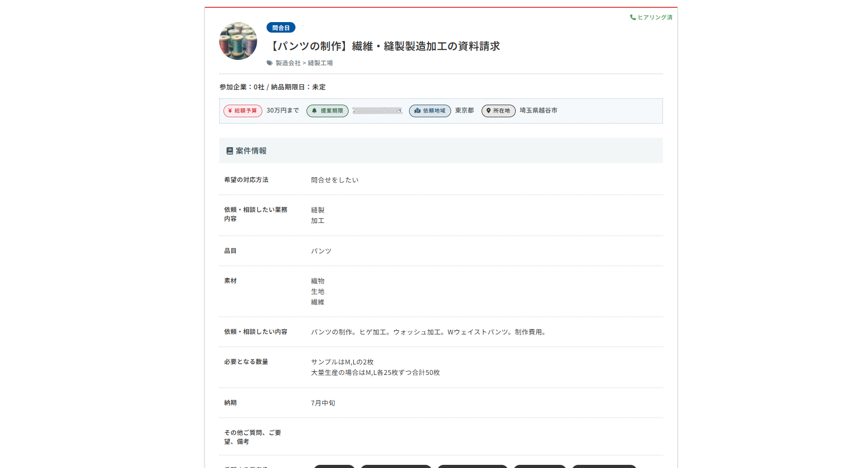Click the map icon in 依頼地域
This screenshot has height=468, width=868.
coord(417,111)
